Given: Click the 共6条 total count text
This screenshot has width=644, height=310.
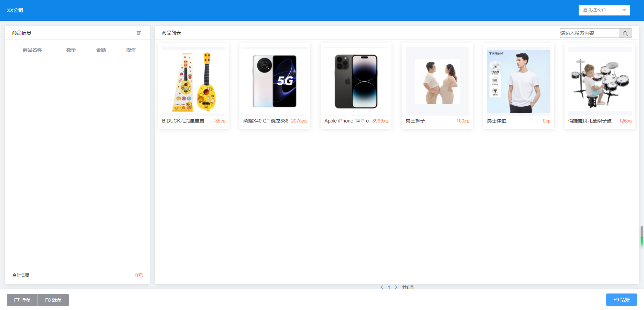Looking at the screenshot, I should 408,287.
